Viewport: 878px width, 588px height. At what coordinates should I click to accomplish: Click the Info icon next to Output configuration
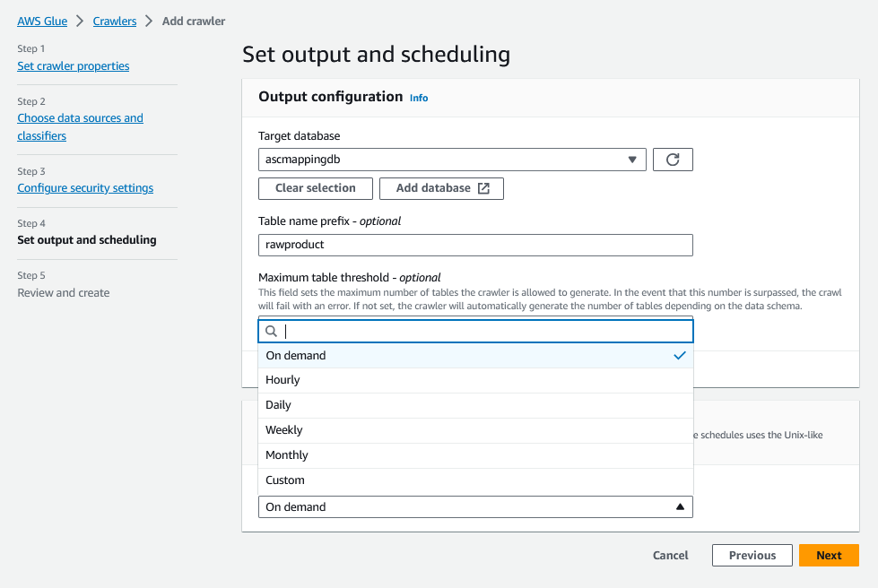418,98
